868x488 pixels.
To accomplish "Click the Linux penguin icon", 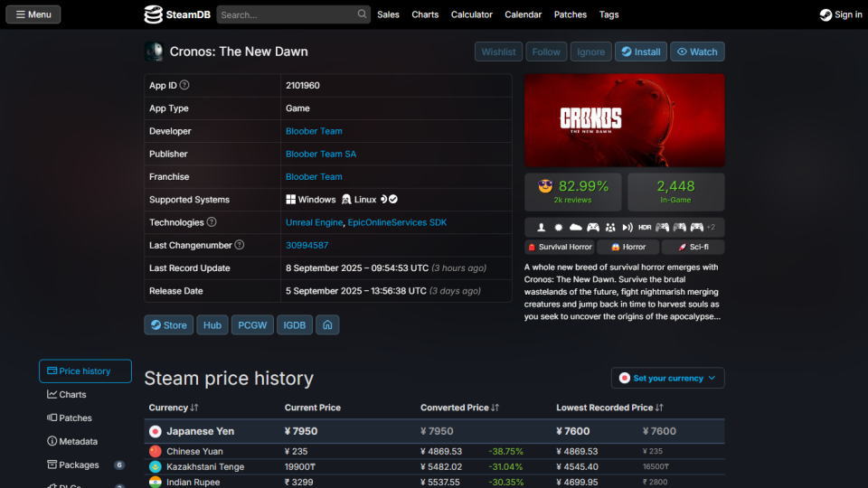I will 346,199.
